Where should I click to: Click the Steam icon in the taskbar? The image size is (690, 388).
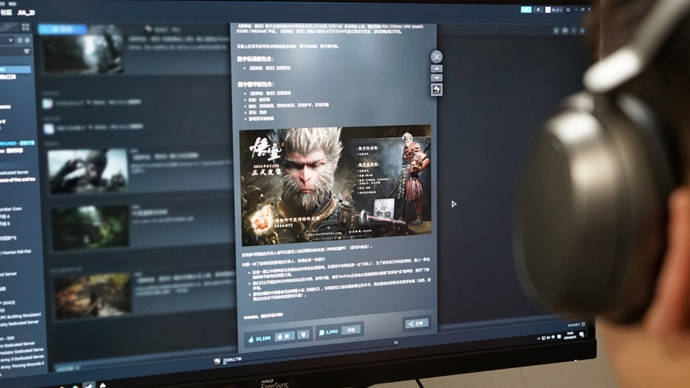(89, 385)
